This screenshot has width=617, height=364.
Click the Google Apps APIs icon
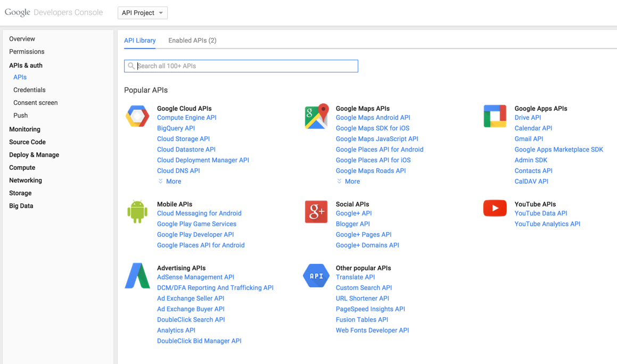tap(495, 115)
